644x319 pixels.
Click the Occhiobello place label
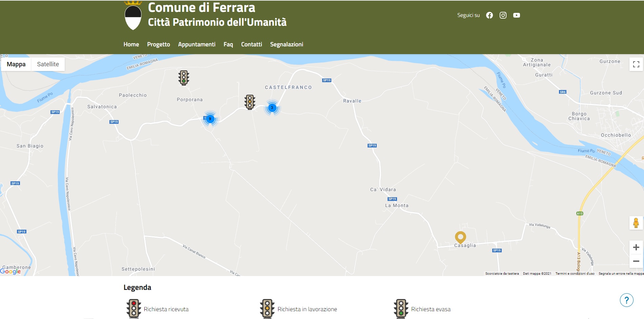[616, 135]
